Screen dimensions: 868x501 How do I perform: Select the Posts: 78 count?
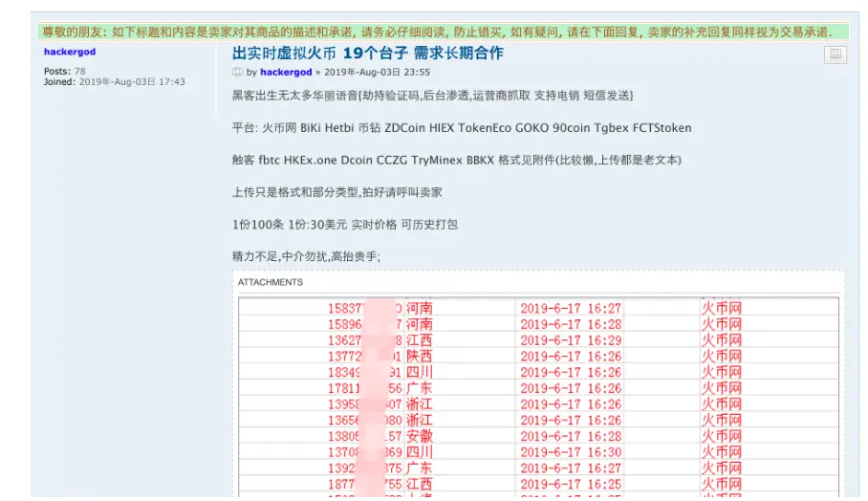(65, 71)
